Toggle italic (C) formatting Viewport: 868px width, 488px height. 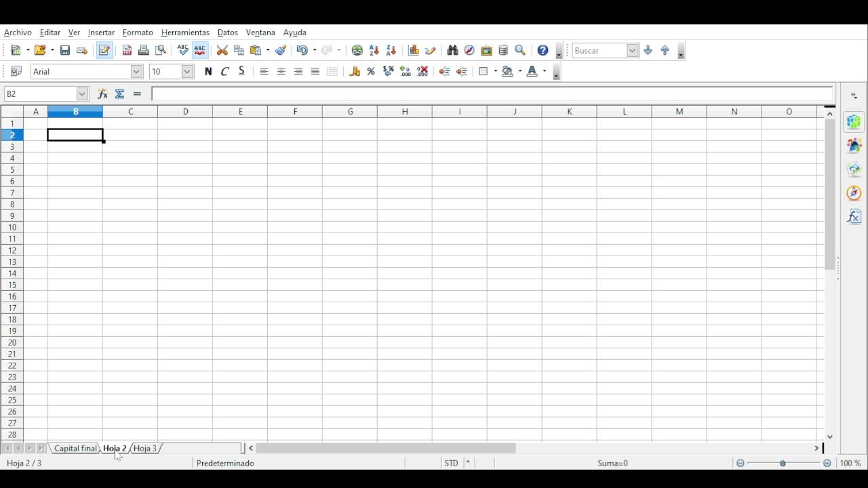tap(225, 71)
